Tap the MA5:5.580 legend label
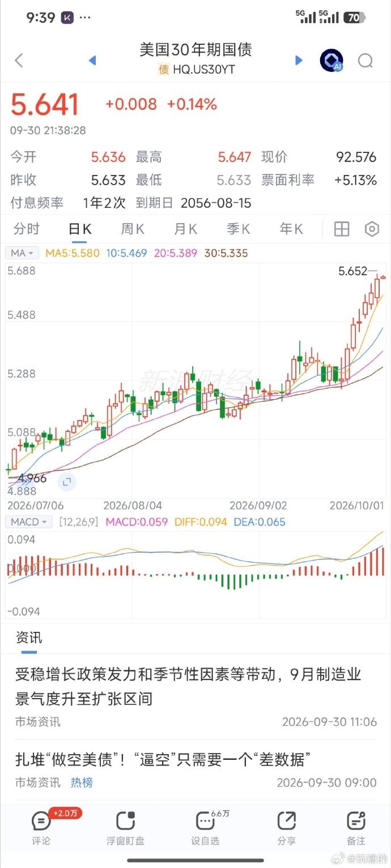Image resolution: width=391 pixels, height=868 pixels. point(73,253)
